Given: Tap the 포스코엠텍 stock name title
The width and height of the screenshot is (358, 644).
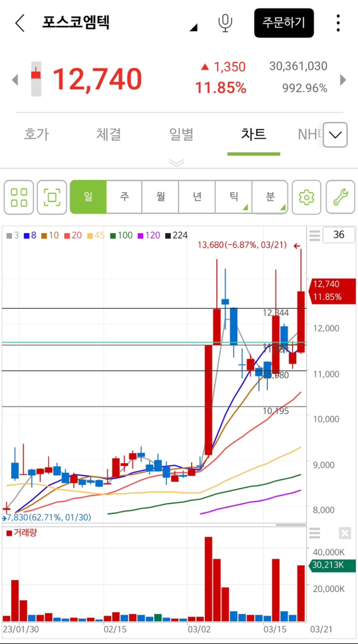Looking at the screenshot, I should click(x=75, y=22).
